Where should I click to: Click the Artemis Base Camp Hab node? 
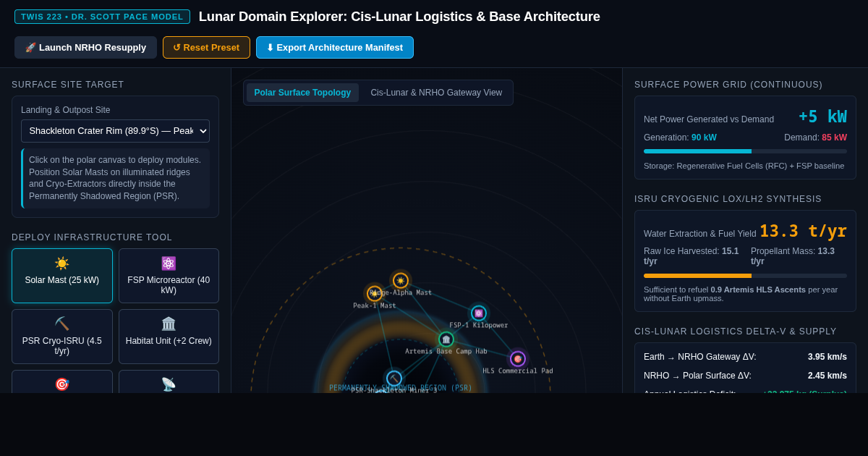(x=446, y=339)
